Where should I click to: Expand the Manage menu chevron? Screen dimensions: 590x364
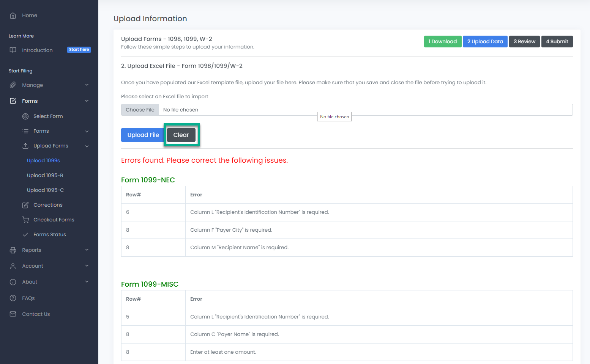[87, 85]
